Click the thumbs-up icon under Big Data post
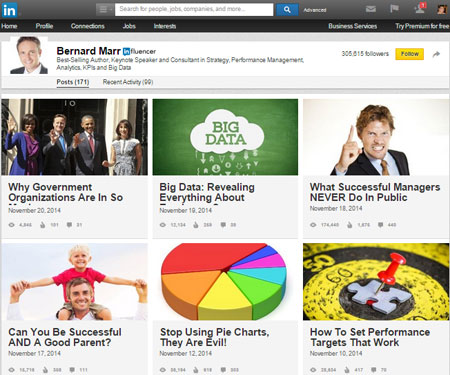The image size is (450, 375). [196, 225]
